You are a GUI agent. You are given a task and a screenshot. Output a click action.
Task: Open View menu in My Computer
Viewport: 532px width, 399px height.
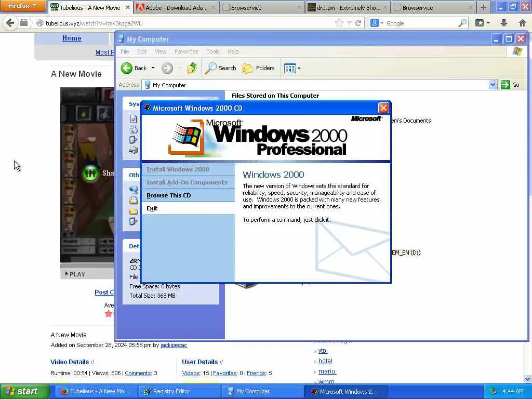[x=161, y=51]
